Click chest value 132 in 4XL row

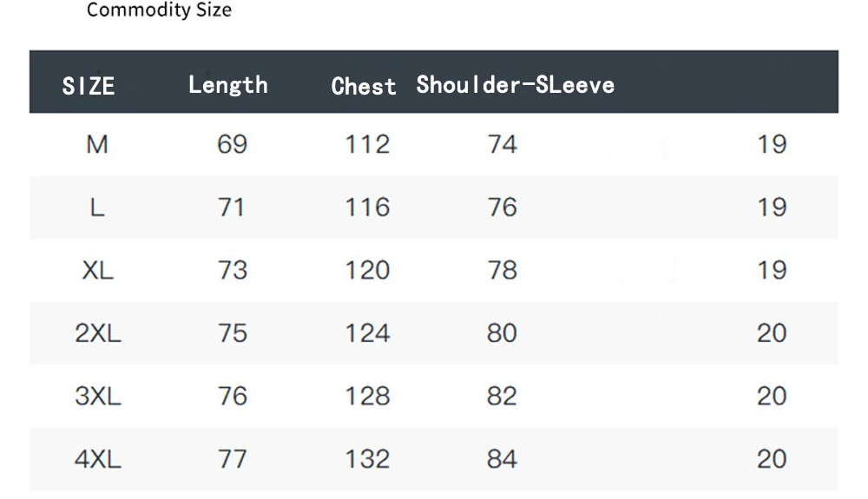point(367,460)
